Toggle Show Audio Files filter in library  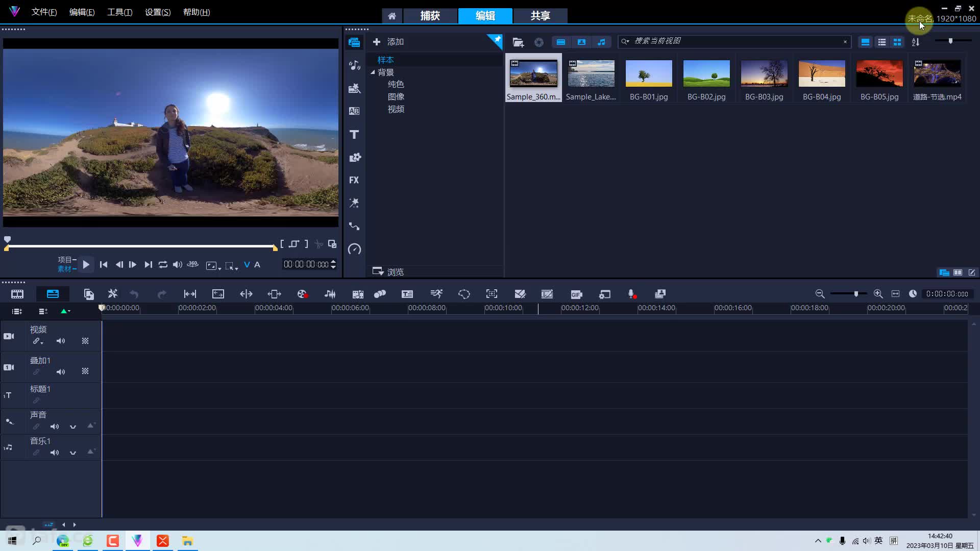(602, 42)
